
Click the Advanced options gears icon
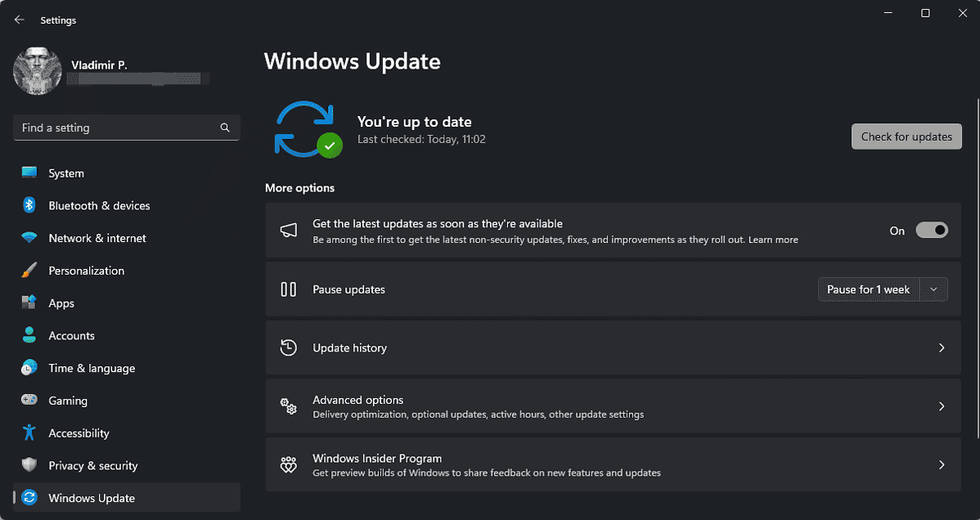288,406
